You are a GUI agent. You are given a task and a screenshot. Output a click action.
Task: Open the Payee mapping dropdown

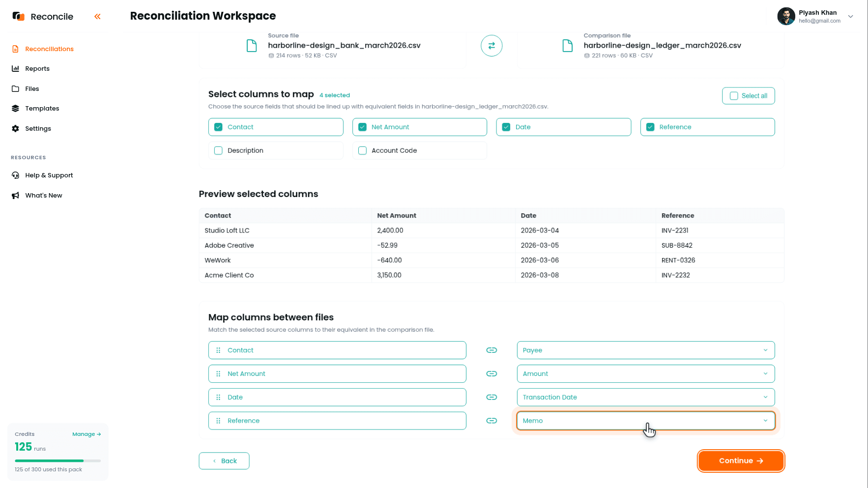click(x=646, y=350)
